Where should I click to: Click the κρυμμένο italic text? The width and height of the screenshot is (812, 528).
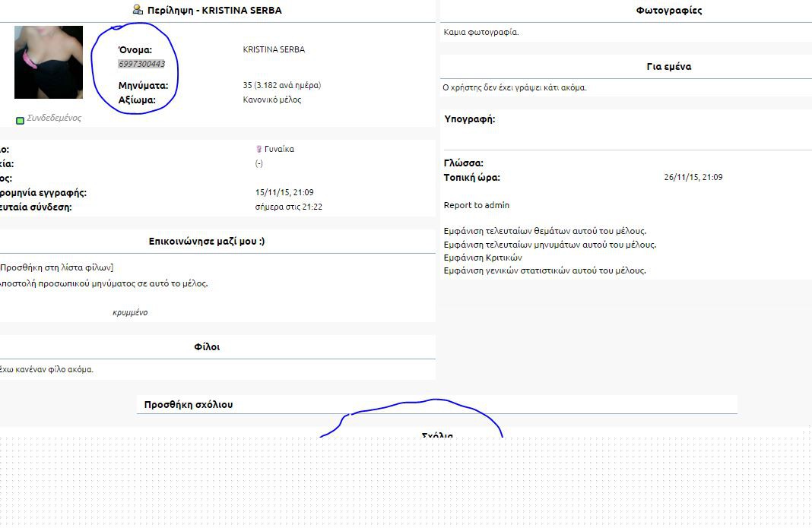pyautogui.click(x=130, y=312)
